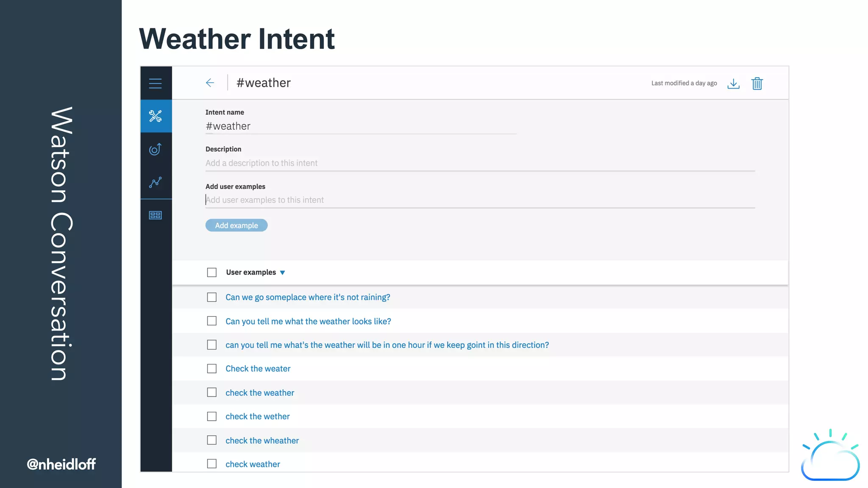Download the intent with export icon
This screenshot has width=868, height=488.
pyautogui.click(x=733, y=83)
